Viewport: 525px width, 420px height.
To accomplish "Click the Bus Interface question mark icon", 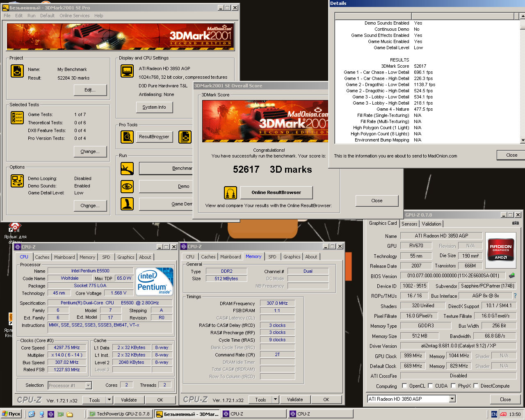I will pos(515,296).
